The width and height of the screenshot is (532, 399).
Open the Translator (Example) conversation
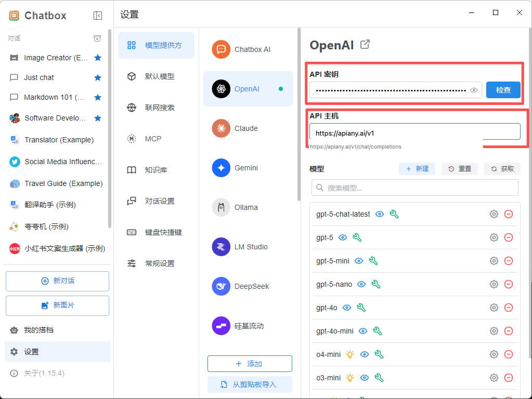[x=56, y=140]
